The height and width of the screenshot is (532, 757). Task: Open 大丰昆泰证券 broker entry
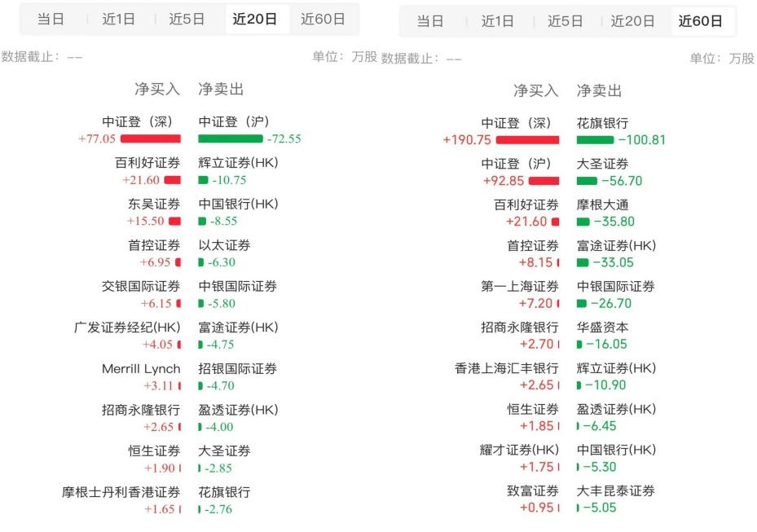(615, 490)
